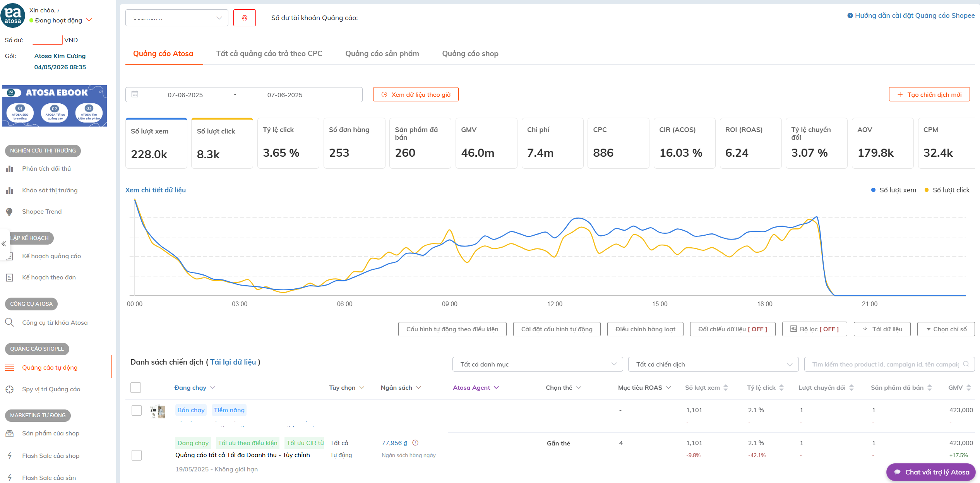
Task: Click the help question mark icon at top right
Action: [x=850, y=15]
